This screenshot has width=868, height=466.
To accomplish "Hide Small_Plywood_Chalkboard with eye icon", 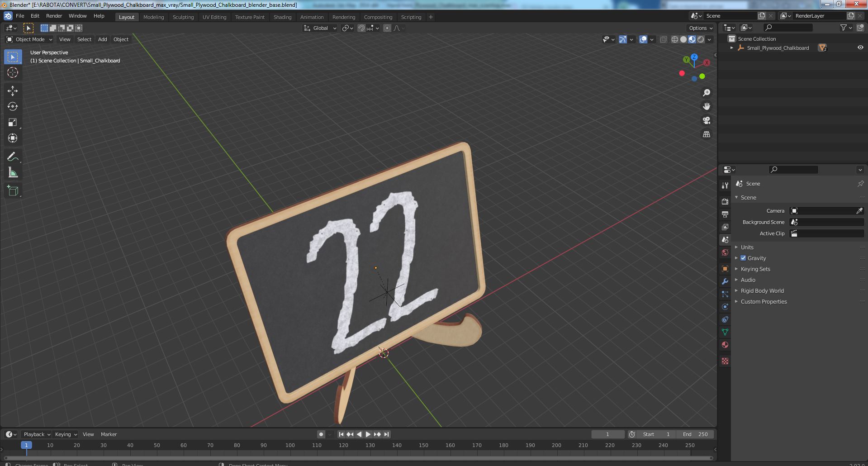I will (860, 48).
